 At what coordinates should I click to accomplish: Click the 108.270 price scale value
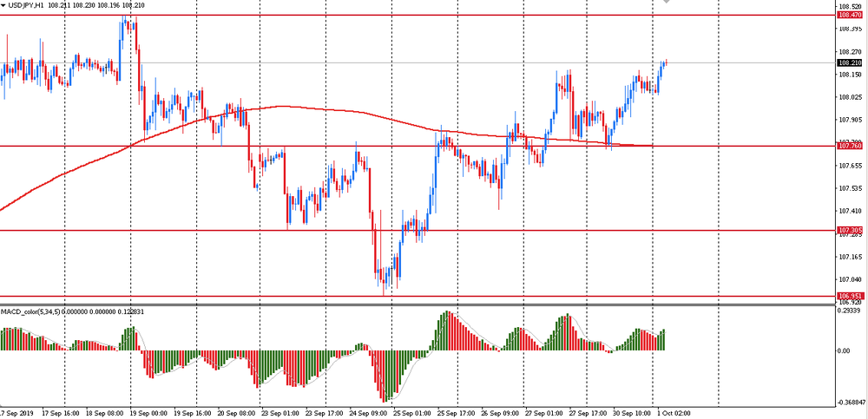point(851,51)
